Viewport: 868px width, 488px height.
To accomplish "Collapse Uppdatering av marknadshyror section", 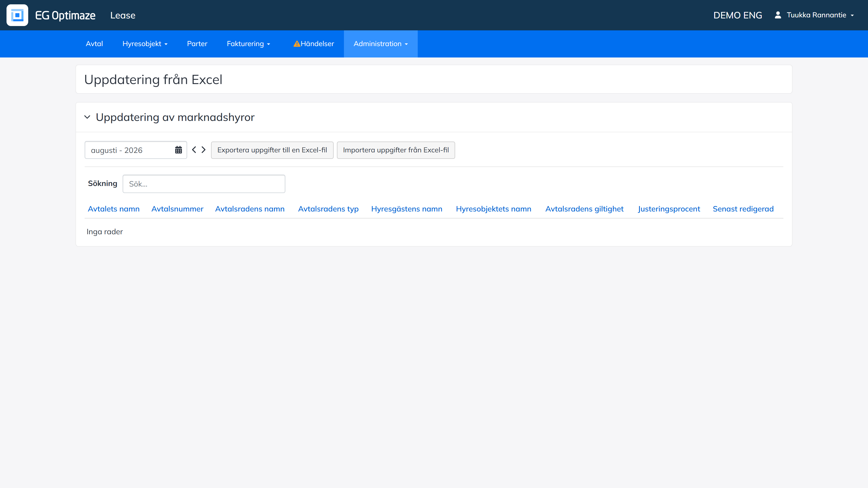I will [x=87, y=117].
